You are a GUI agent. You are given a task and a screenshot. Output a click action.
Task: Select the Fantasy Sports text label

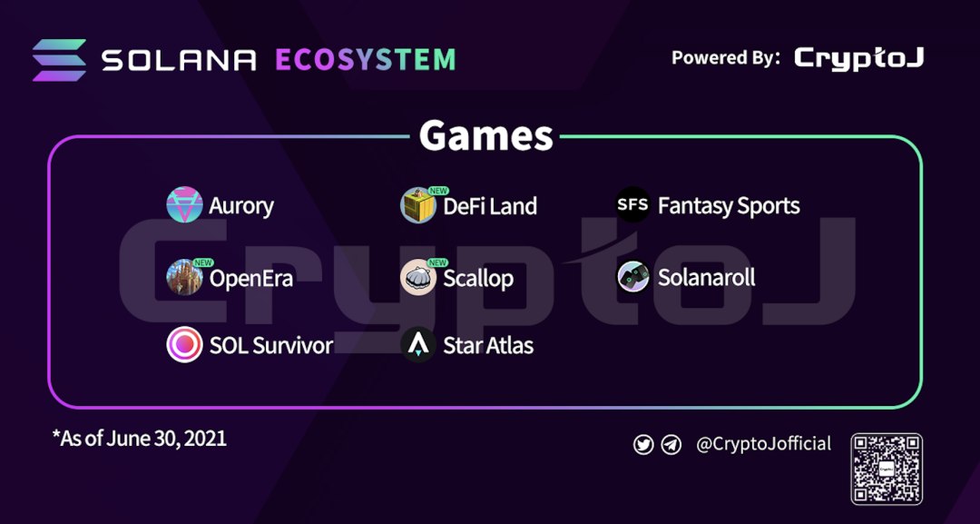click(729, 206)
